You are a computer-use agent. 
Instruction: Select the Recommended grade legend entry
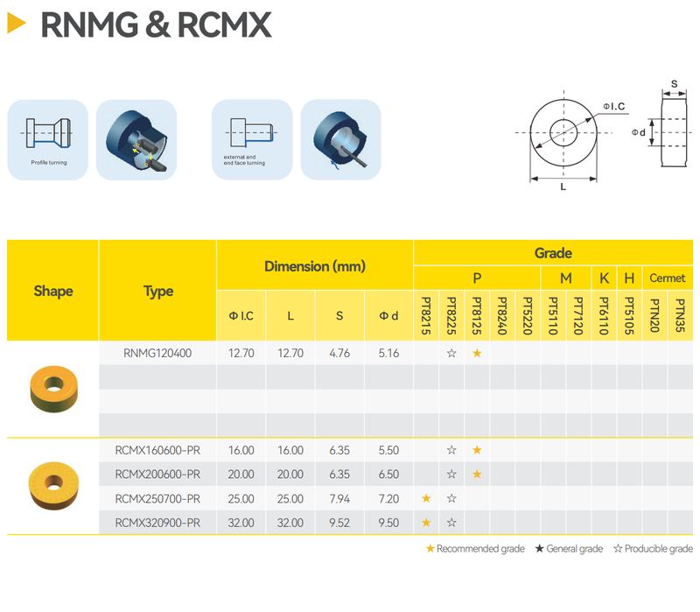pos(475,549)
